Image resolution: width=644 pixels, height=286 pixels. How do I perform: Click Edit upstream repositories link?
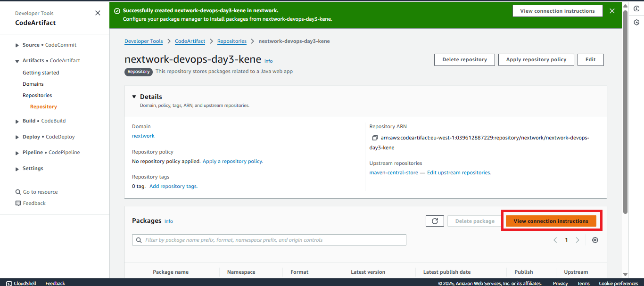pos(459,172)
